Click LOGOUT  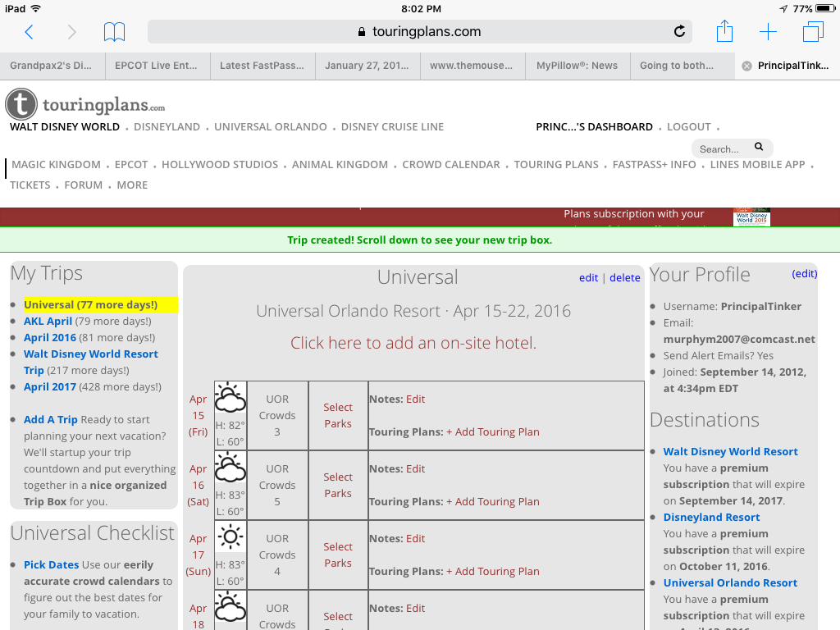[688, 127]
